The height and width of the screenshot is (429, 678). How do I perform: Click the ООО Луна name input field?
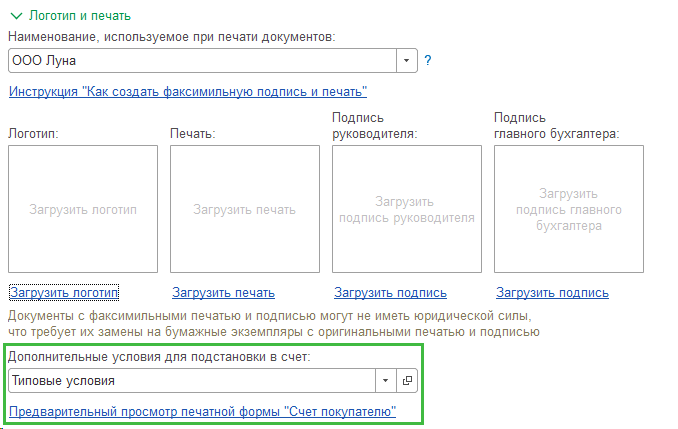200,60
